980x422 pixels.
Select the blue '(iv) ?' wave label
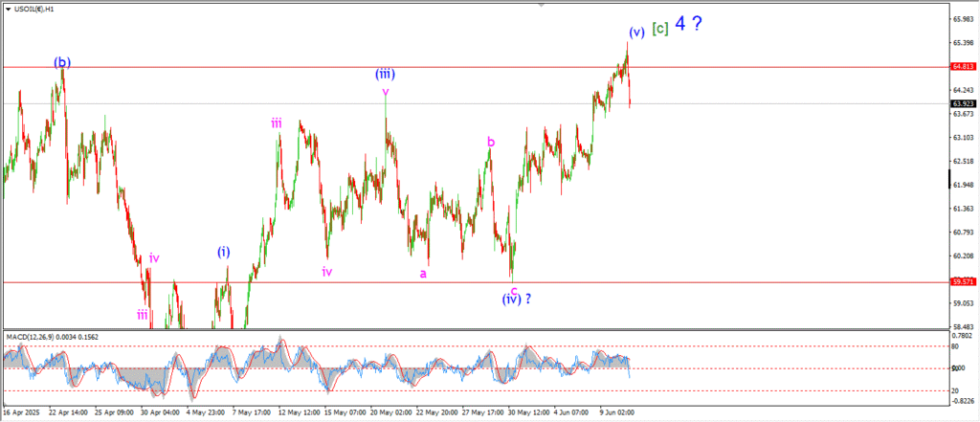click(x=516, y=299)
